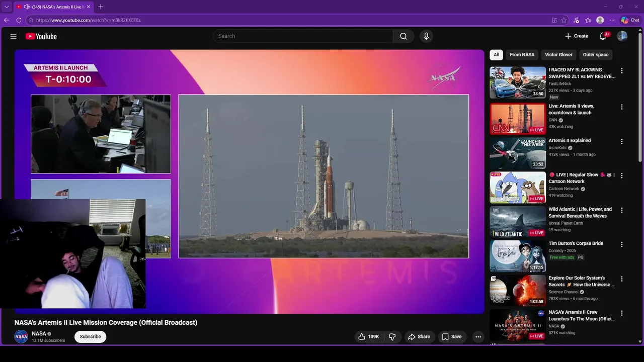Open CNN Artemis II live thumbnail
644x362 pixels.
click(x=518, y=119)
